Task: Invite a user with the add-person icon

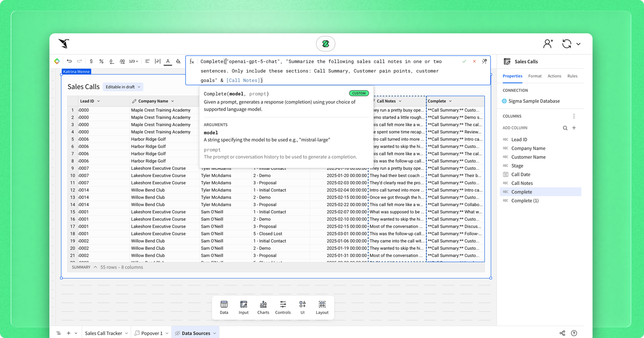Action: pyautogui.click(x=548, y=43)
